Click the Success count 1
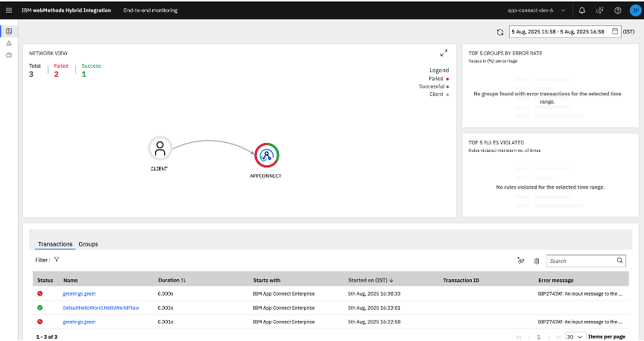Image resolution: width=644 pixels, height=341 pixels. 83,74
